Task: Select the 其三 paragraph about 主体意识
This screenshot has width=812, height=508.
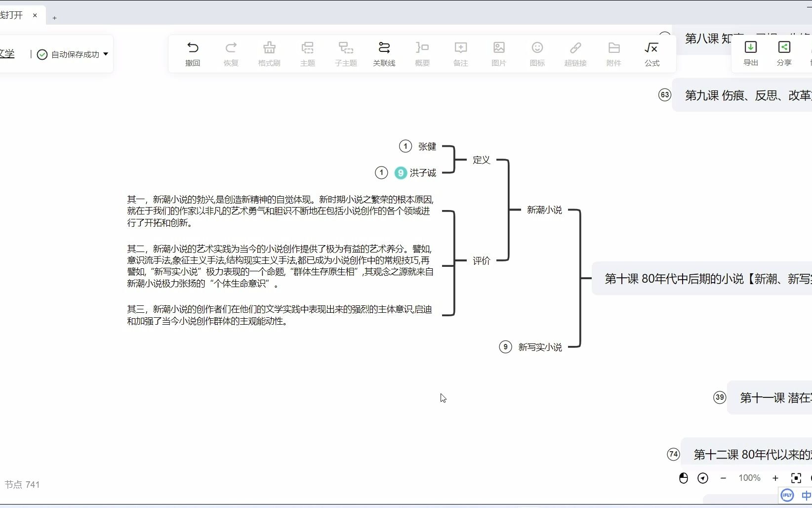Action: [280, 315]
